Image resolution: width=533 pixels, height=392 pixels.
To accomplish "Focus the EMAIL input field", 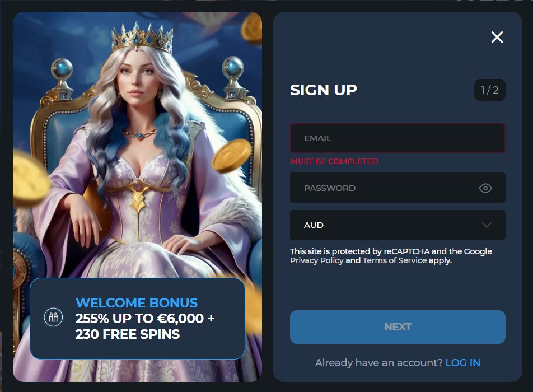I will [x=398, y=138].
